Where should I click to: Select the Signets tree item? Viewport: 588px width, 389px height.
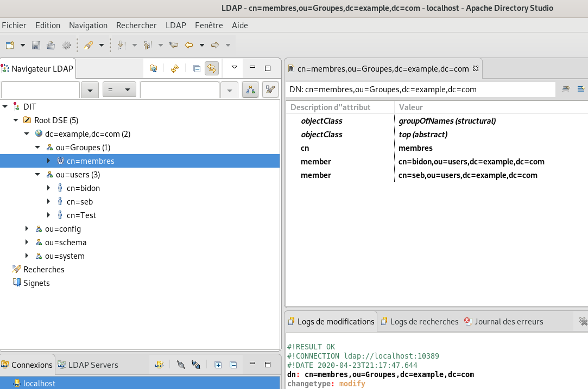36,283
